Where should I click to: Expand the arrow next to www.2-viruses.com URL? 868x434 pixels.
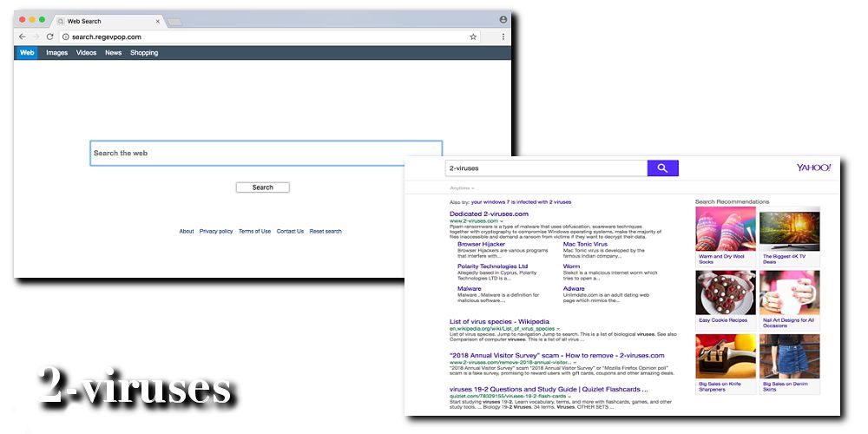click(502, 221)
